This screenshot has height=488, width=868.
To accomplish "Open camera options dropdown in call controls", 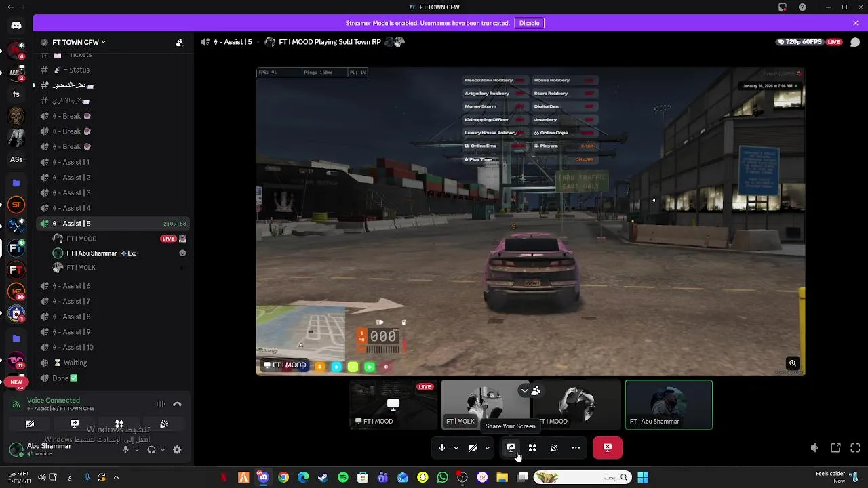I will 487,447.
